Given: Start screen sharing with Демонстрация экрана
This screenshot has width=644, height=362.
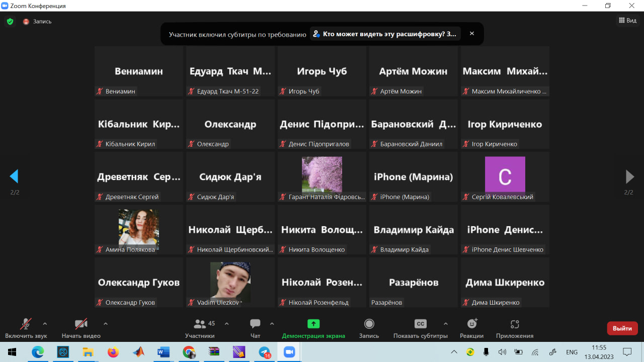Looking at the screenshot, I should tap(313, 324).
